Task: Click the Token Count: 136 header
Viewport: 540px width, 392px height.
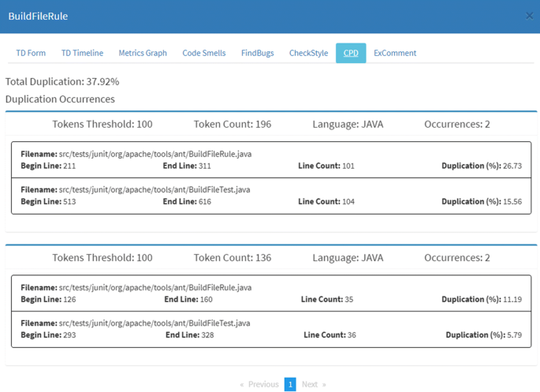Action: click(233, 258)
